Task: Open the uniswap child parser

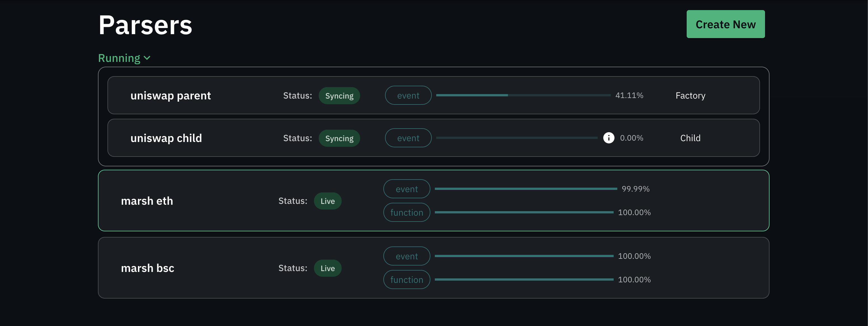Action: point(166,138)
